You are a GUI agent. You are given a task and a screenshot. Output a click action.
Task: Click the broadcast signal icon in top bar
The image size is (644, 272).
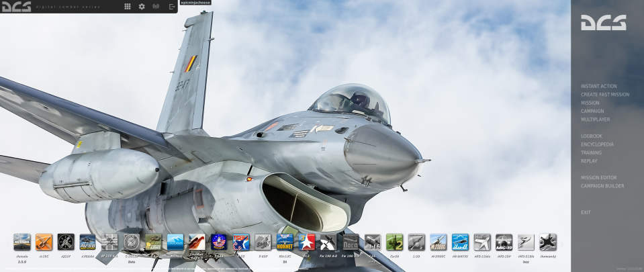point(156,7)
